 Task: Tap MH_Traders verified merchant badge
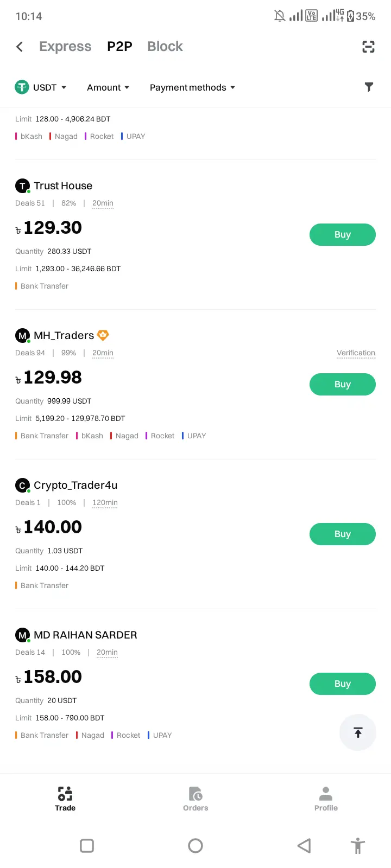point(103,335)
